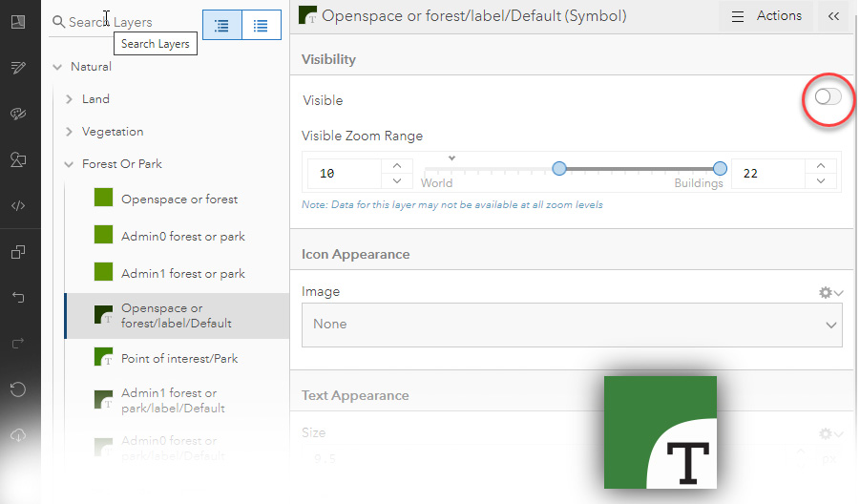Screen dimensions: 860x504
Task: Open the basemap icon in the sidebar
Action: pos(18,21)
